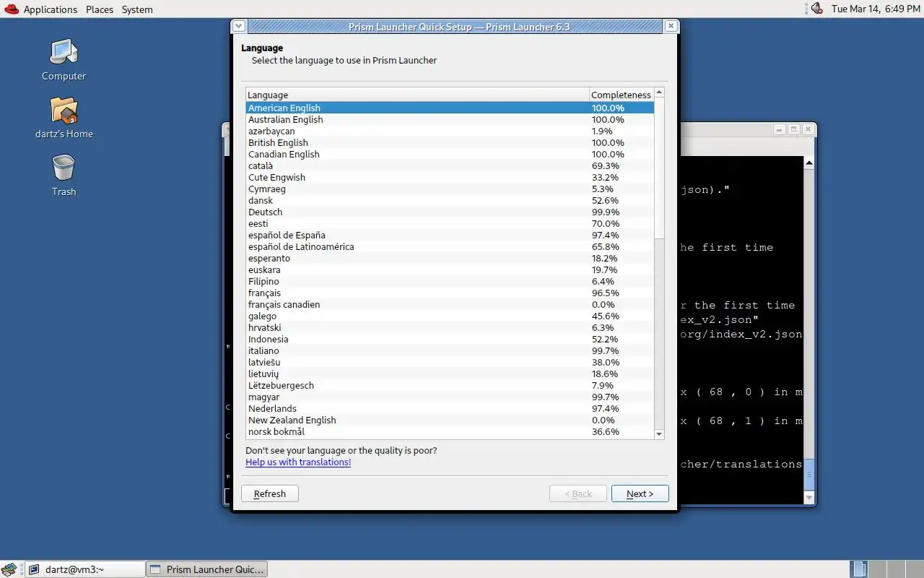Select italiano language row
The width and height of the screenshot is (924, 578).
[450, 350]
